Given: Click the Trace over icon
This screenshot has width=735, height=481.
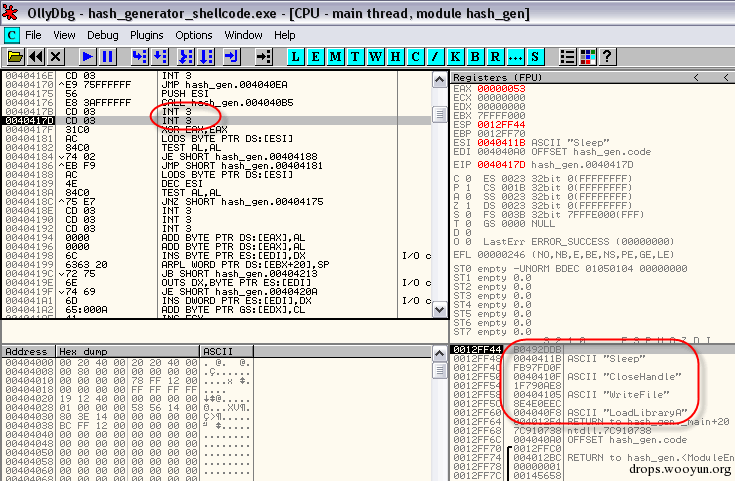Looking at the screenshot, I should point(206,57).
